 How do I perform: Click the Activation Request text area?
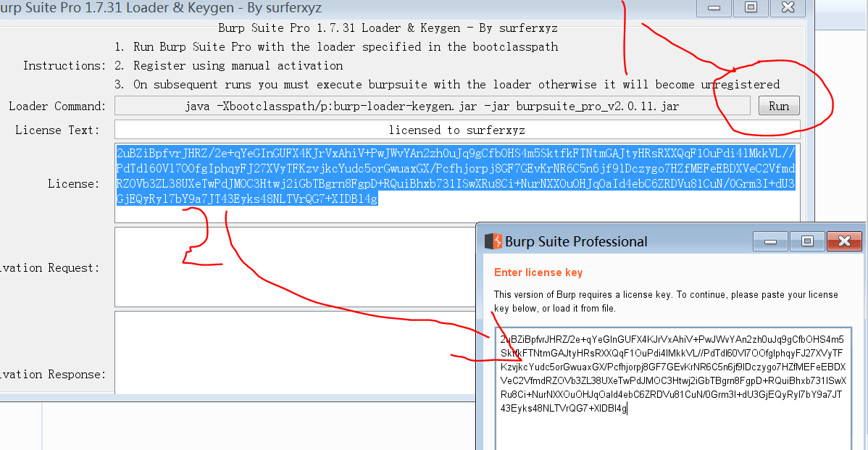click(295, 267)
